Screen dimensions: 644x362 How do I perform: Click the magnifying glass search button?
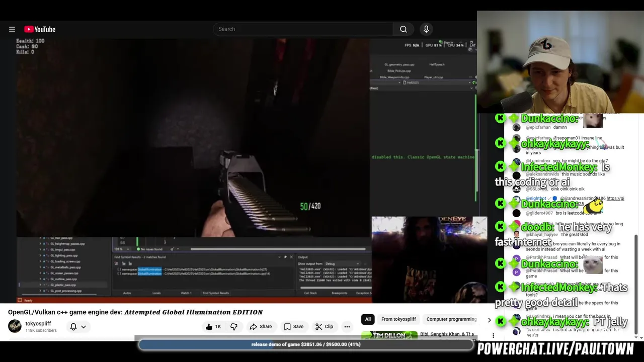click(403, 29)
